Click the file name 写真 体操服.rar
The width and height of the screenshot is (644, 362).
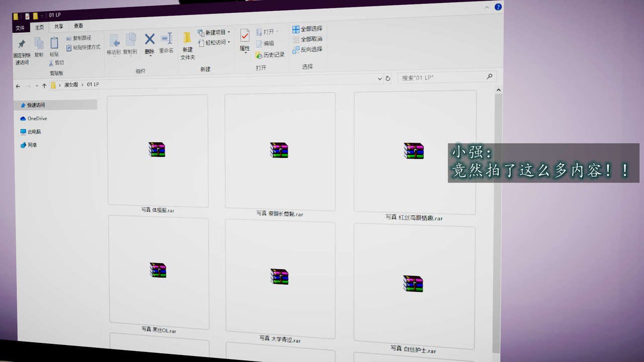[x=158, y=210]
